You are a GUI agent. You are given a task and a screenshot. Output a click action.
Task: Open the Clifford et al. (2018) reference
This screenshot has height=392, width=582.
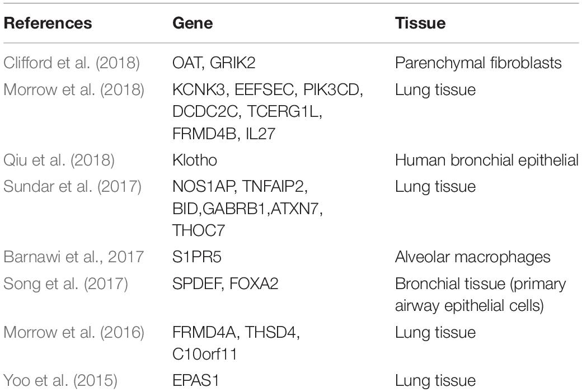coord(72,63)
